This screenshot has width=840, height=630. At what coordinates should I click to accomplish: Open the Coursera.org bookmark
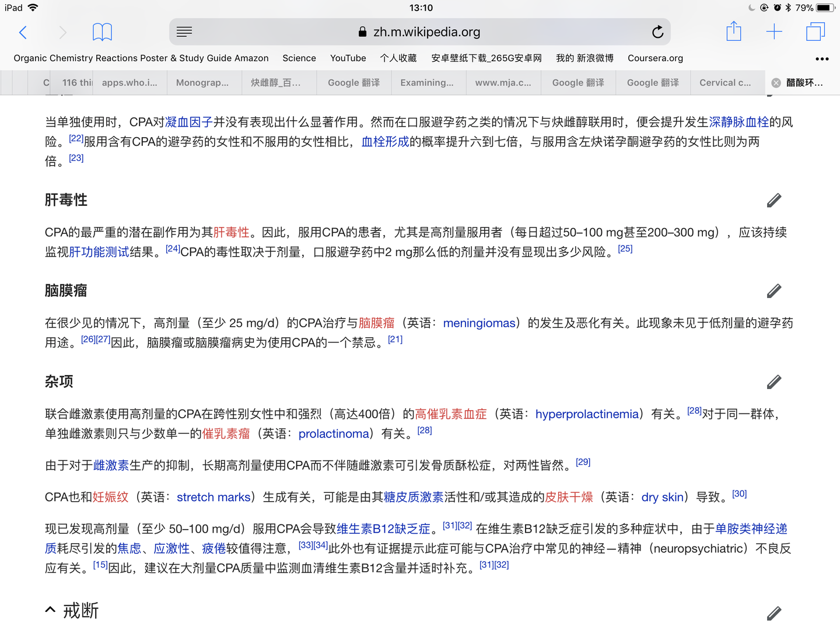[x=655, y=58]
